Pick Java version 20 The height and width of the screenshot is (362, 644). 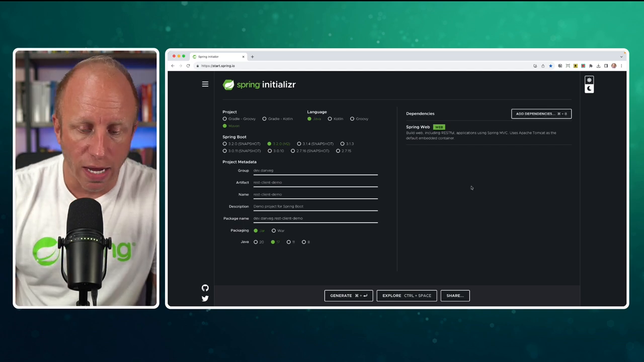259,242
